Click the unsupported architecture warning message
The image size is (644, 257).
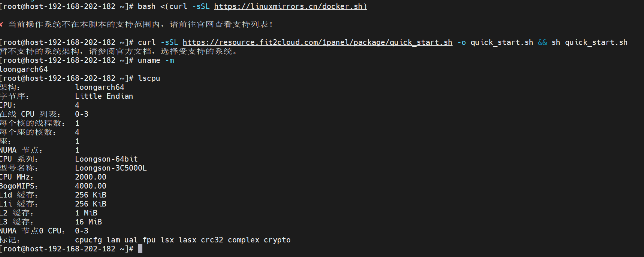(119, 51)
